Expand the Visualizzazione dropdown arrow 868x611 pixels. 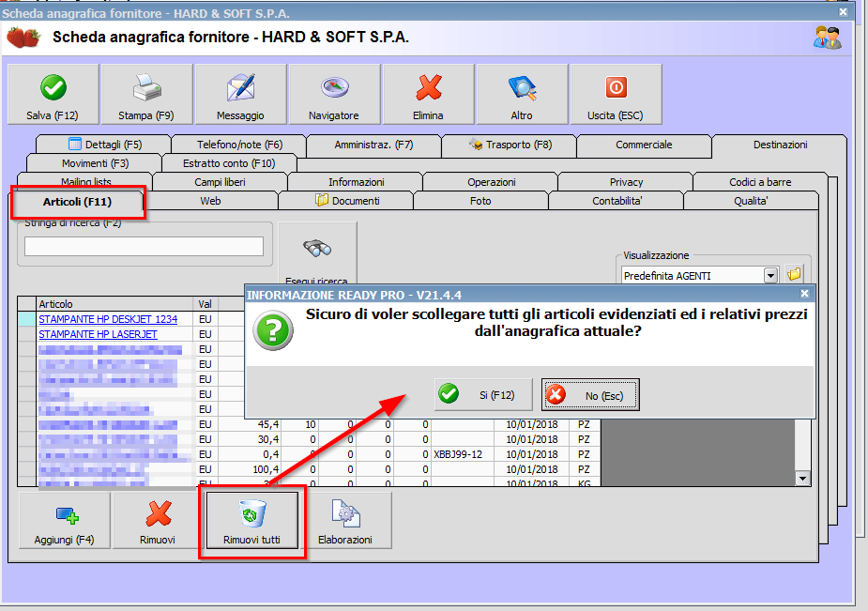[770, 275]
